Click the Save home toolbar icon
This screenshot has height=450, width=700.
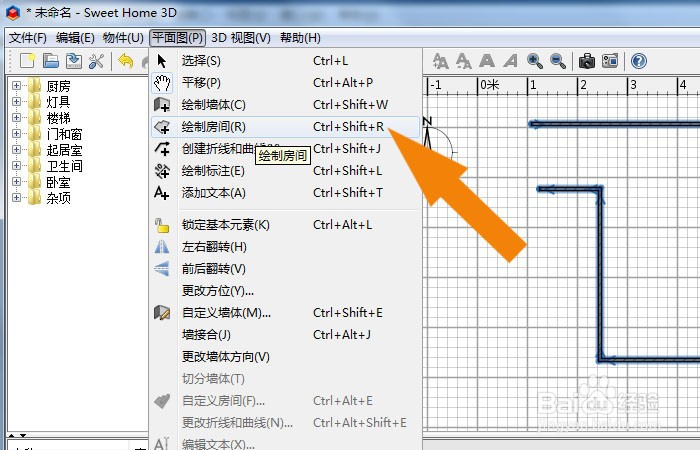coord(74,61)
